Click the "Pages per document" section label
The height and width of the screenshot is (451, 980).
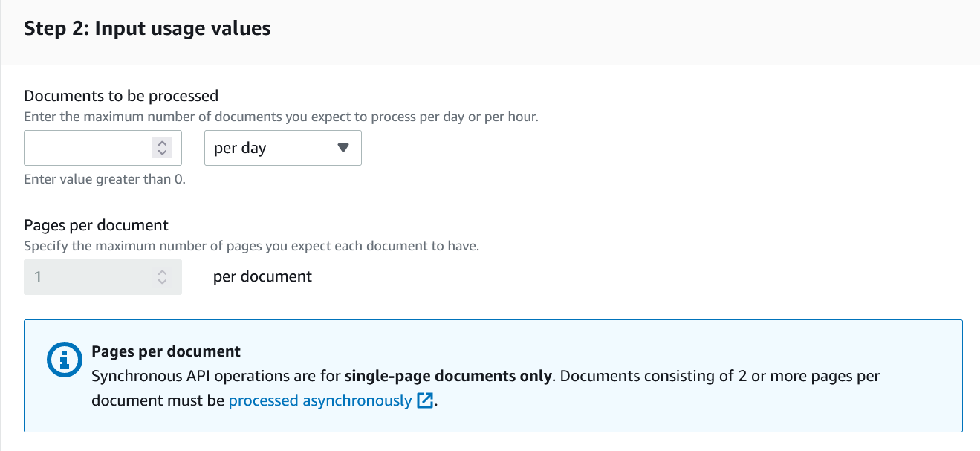(96, 225)
